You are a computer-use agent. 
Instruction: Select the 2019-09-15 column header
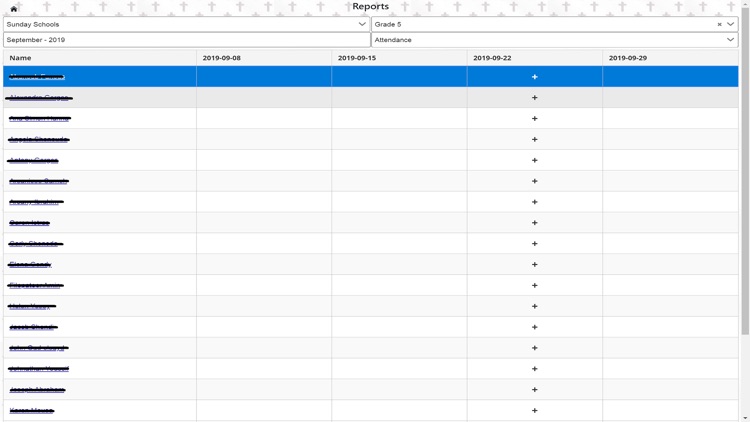399,58
